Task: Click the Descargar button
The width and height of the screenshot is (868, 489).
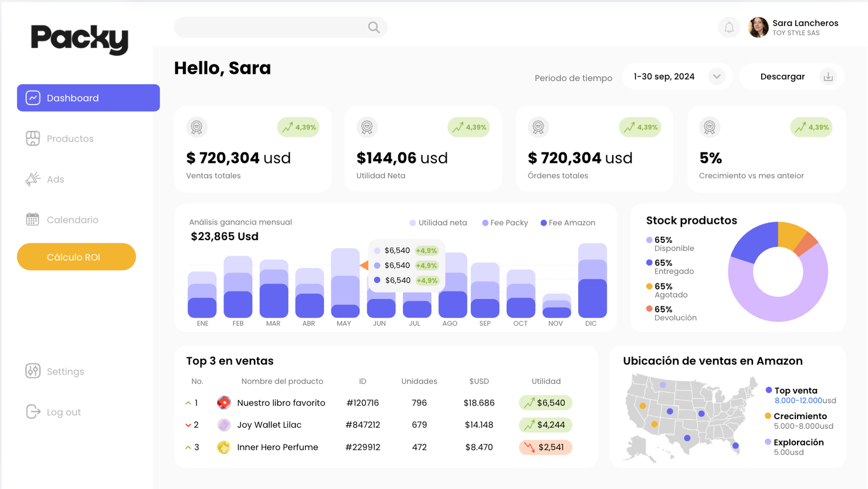Action: coord(792,76)
